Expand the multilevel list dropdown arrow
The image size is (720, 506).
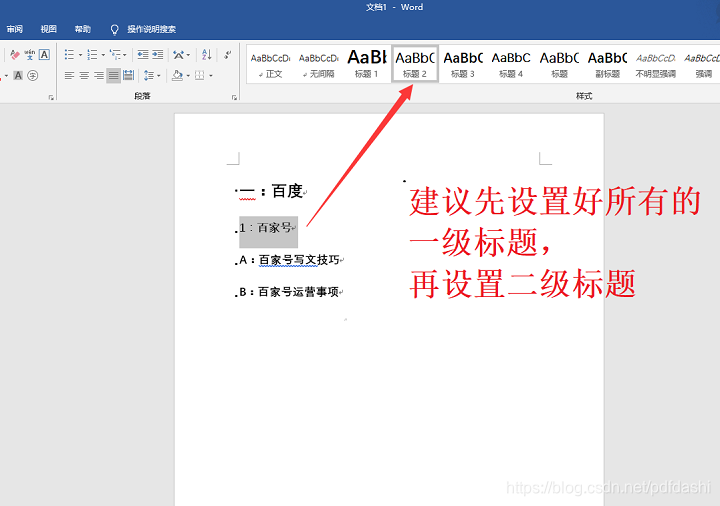coord(125,55)
